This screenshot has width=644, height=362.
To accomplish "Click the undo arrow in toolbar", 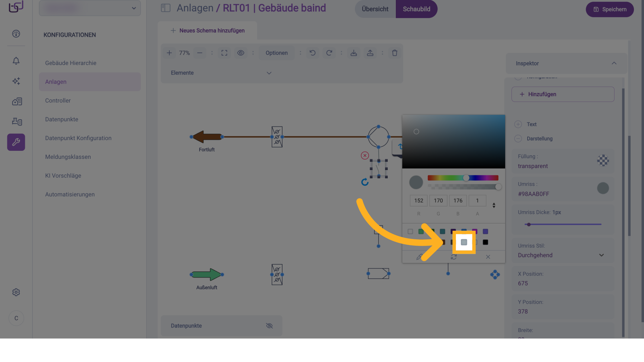I will click(312, 53).
